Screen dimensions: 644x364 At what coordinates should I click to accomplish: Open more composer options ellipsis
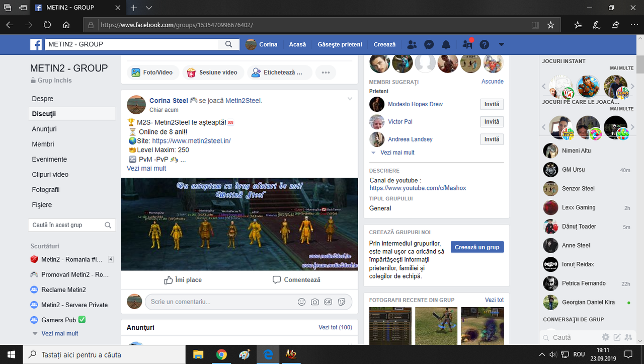click(326, 72)
